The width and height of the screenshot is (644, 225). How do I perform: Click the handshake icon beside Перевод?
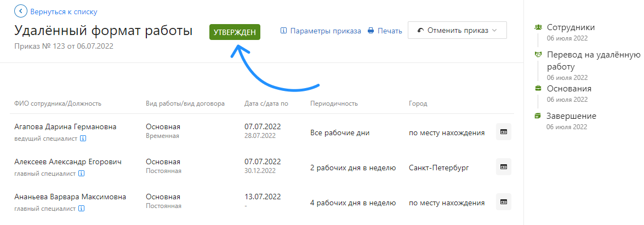538,55
